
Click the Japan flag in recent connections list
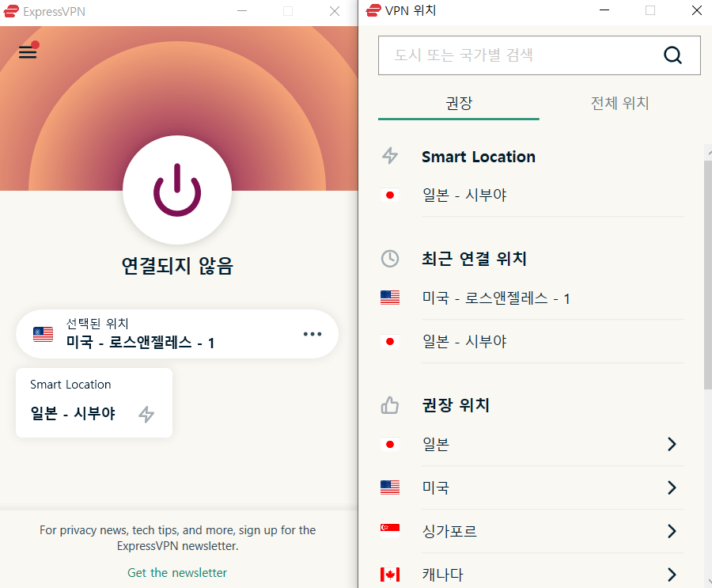389,342
